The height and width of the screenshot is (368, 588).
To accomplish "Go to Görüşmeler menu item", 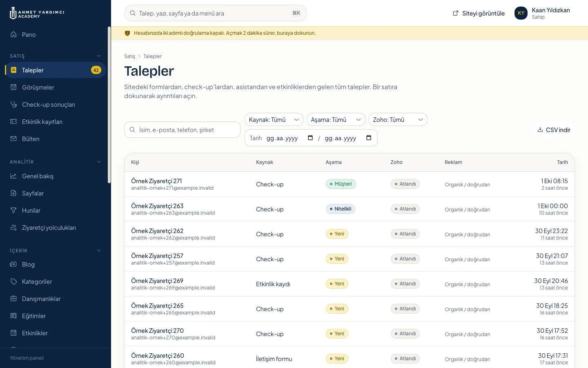I will coord(56,87).
